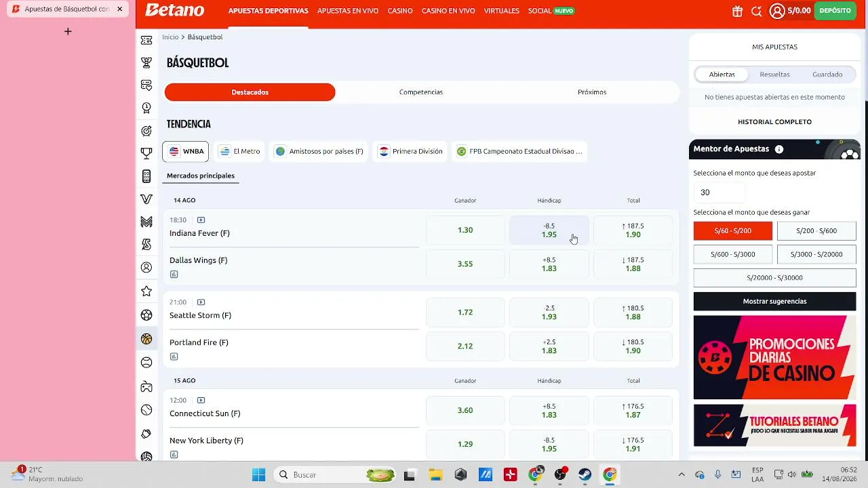Select the Primera División league chip
Viewport: 868px width, 488px height.
(x=410, y=151)
